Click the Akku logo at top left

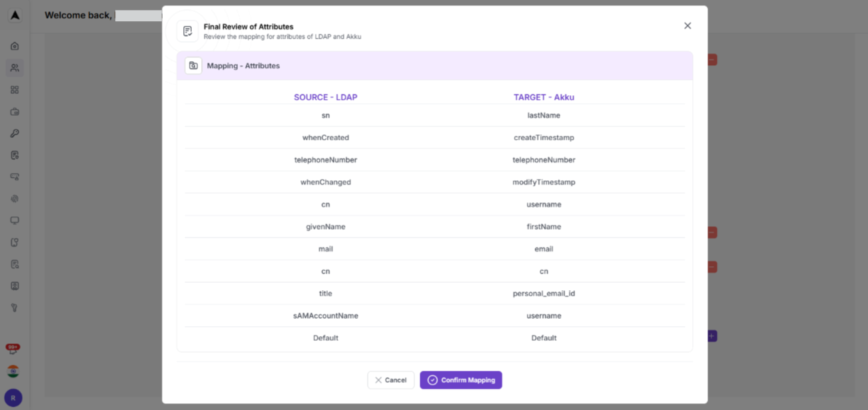(15, 15)
